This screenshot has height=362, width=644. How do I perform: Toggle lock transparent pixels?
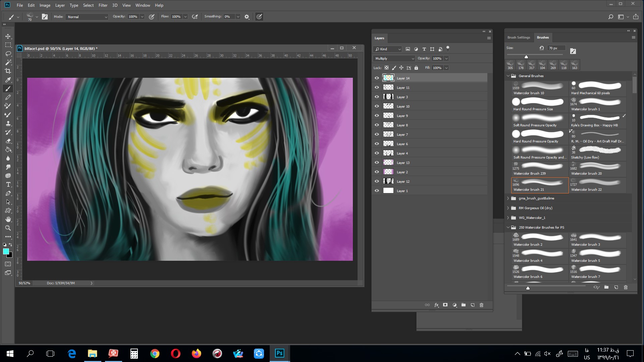[387, 68]
